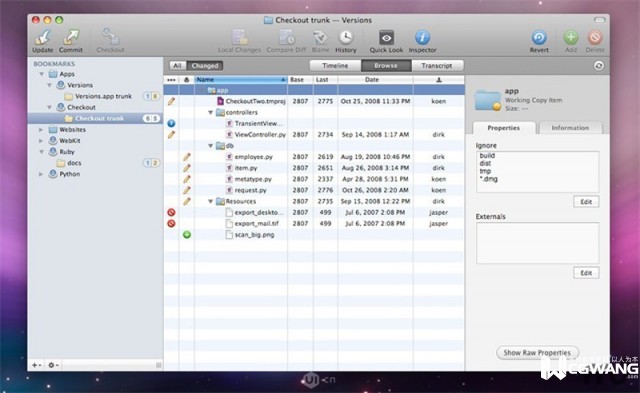
Task: Select the request.py file row
Action: coord(314,190)
